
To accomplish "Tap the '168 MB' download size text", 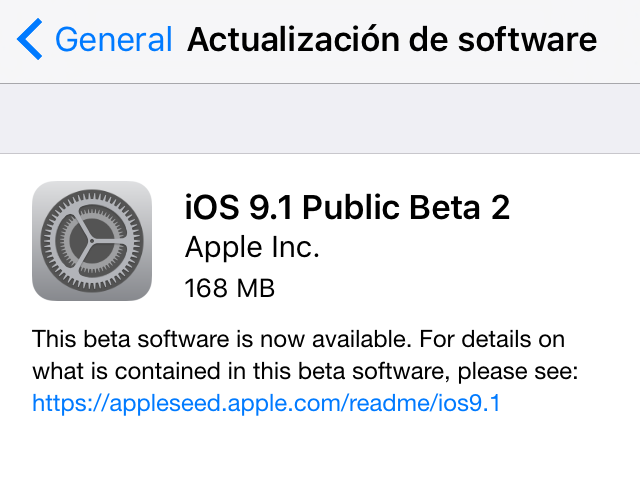I will [x=230, y=288].
